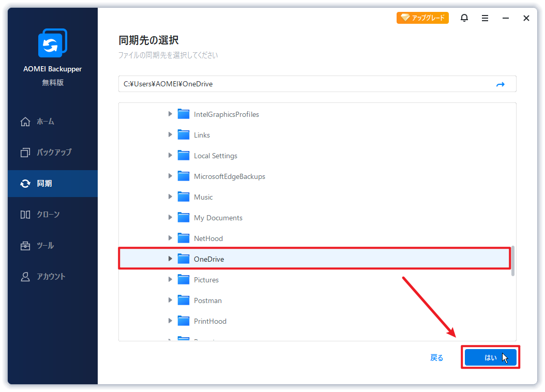Viewport: 545px width, 392px height.
Task: Go back with the 戻る link
Action: 436,357
